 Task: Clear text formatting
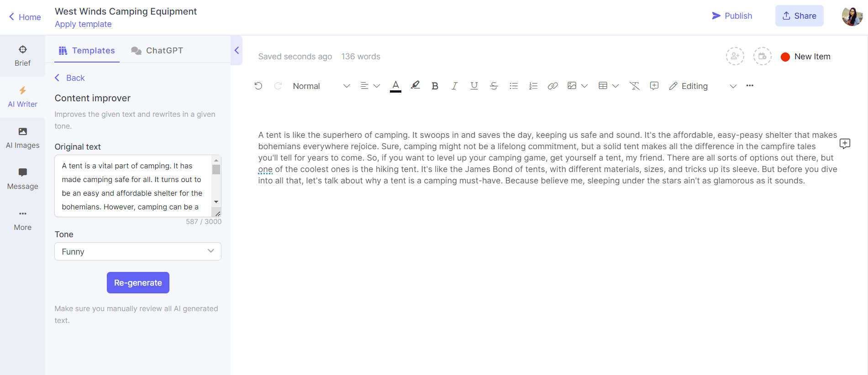[x=634, y=86]
